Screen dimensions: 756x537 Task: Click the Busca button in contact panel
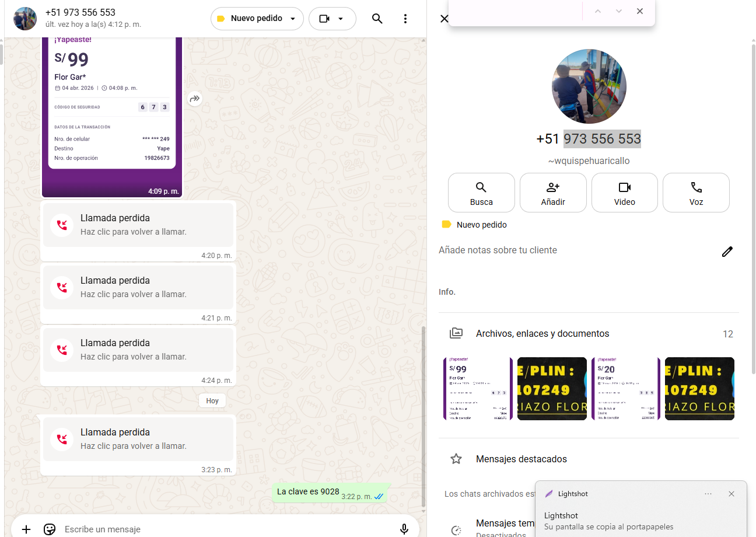481,193
